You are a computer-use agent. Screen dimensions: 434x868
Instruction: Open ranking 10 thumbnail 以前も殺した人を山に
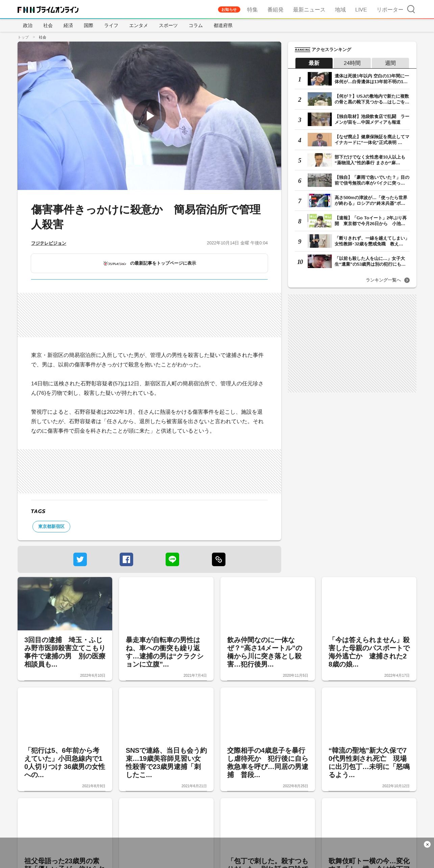[x=320, y=261]
